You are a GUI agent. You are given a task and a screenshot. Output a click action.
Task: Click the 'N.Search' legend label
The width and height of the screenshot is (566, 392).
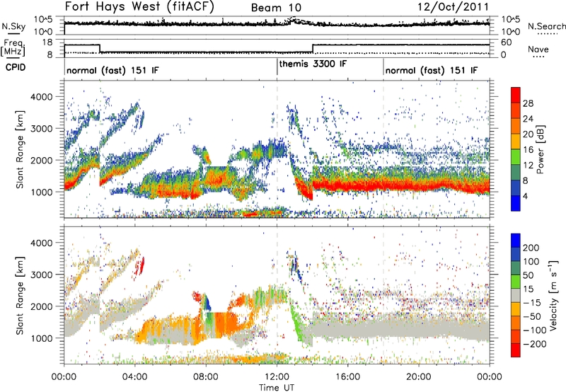[x=546, y=26]
